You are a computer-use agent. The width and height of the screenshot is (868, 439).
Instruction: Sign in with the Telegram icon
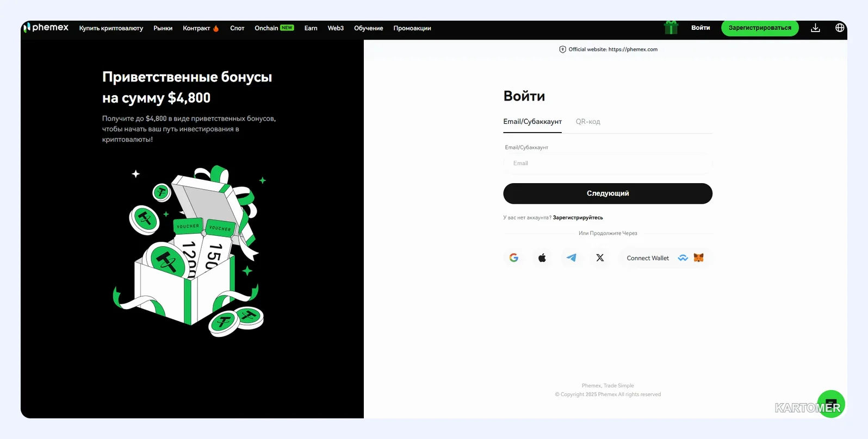(571, 258)
